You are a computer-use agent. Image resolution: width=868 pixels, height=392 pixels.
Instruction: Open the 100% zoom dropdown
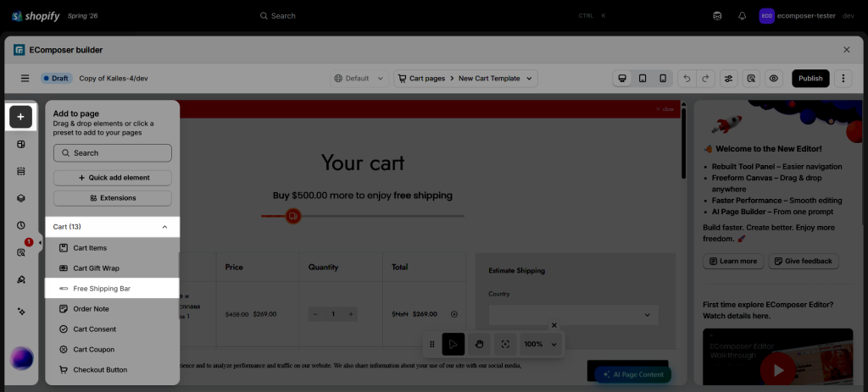click(x=541, y=344)
